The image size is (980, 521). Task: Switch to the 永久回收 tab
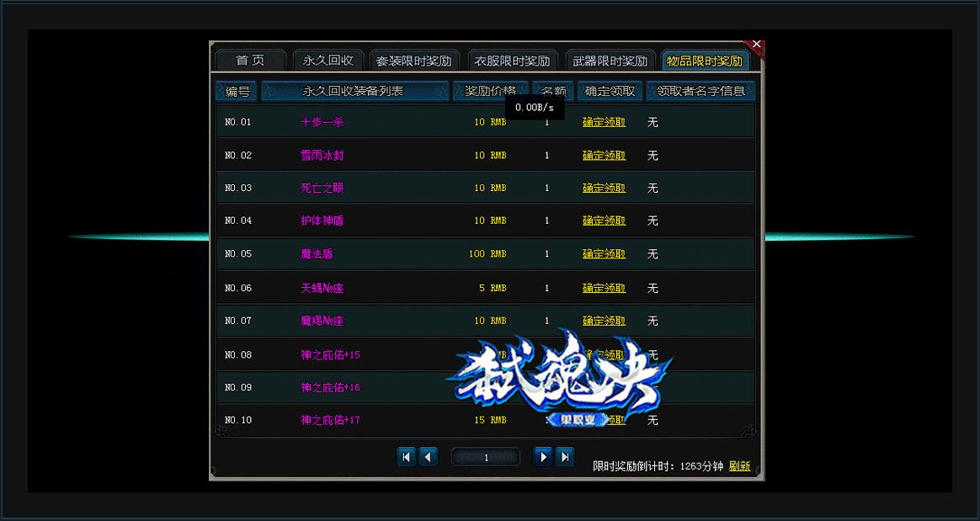click(328, 61)
